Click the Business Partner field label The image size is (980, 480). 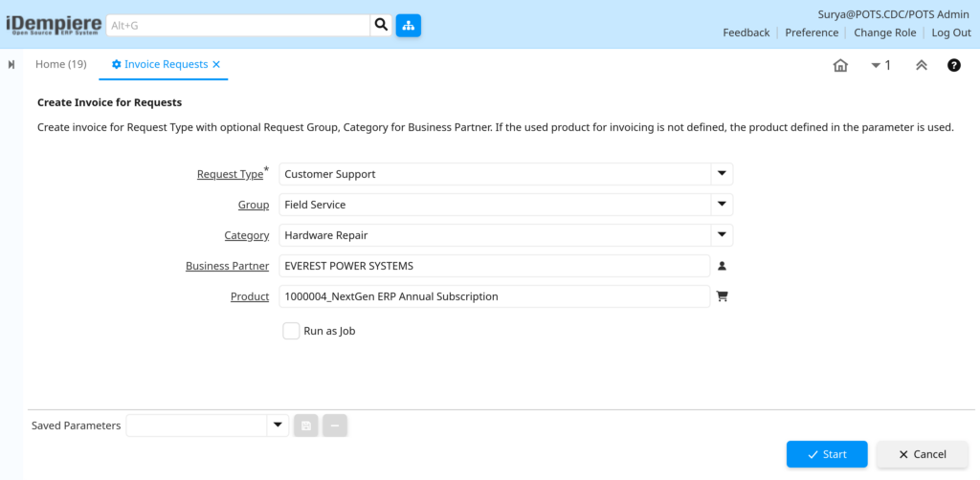[228, 266]
